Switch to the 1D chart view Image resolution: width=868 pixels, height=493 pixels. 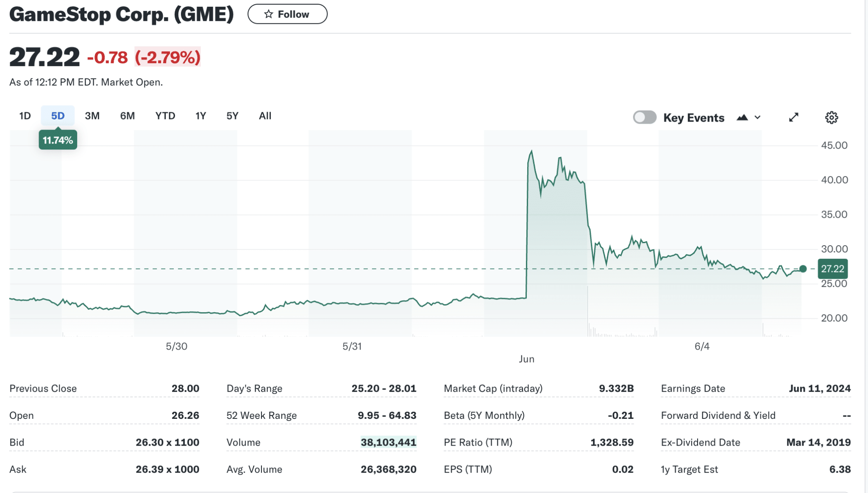25,116
